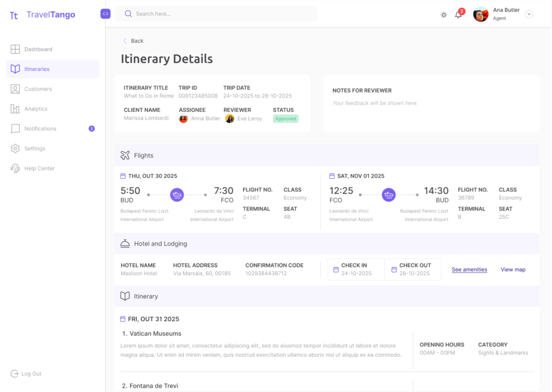
Task: Expand the Ana Butler profile dropdown arrow
Action: (x=529, y=15)
